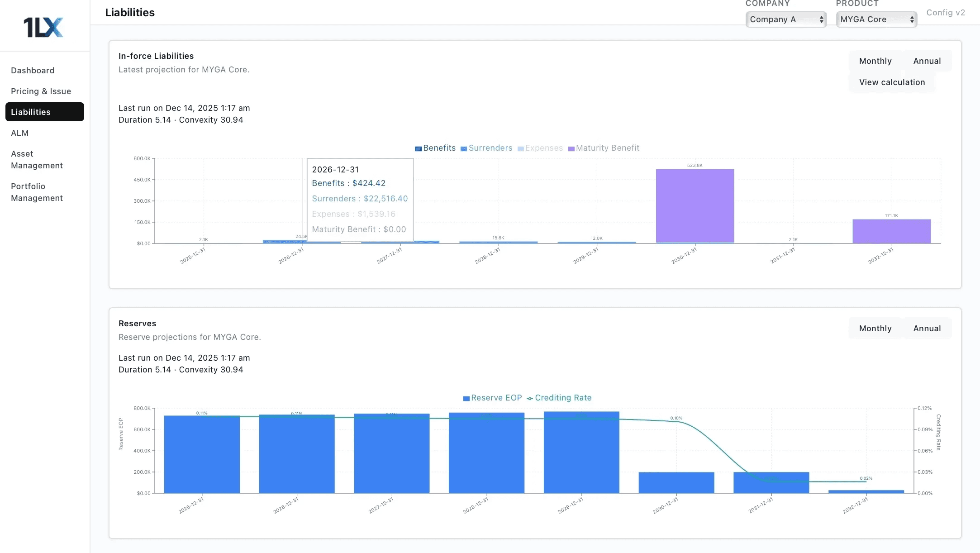Screen dimensions: 980x553
Task: Select the Liabilities sidebar entry
Action: pos(31,112)
